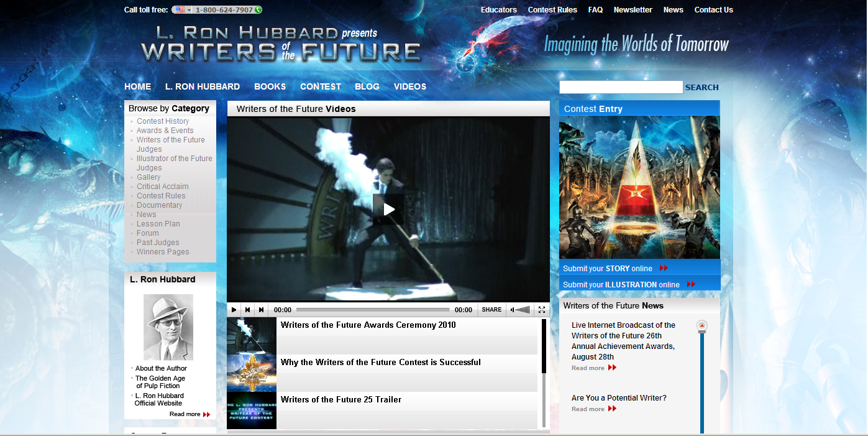Open Critical Acclaim category
The image size is (868, 436).
click(163, 187)
